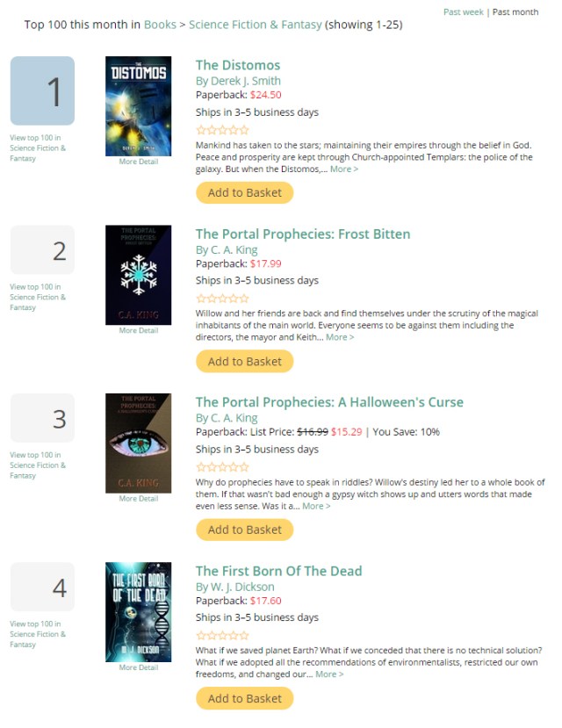Click the rank 1 number tile

coord(42,91)
